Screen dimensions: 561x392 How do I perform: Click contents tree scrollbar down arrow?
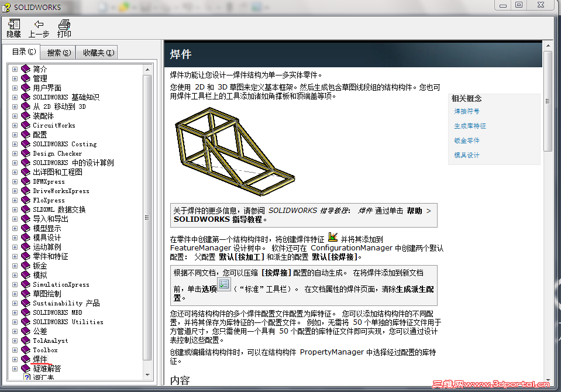[x=147, y=375]
